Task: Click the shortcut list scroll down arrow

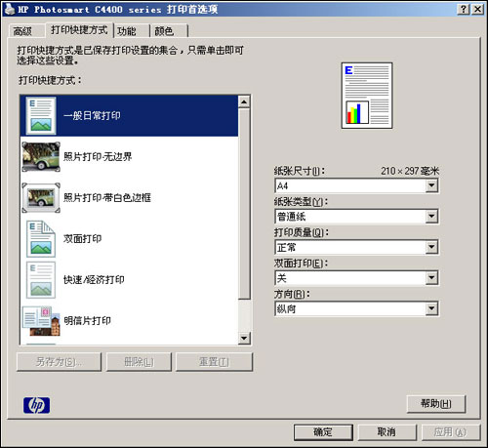Action: pyautogui.click(x=244, y=338)
